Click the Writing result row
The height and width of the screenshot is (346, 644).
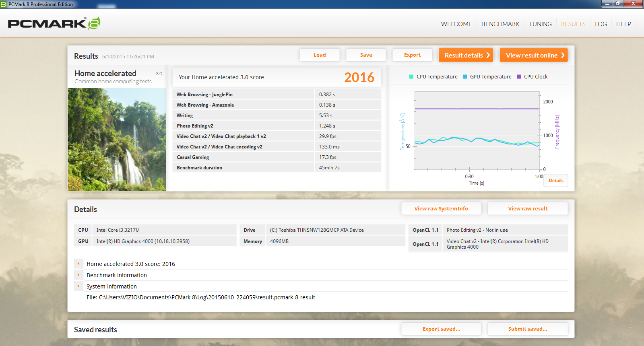[277, 115]
